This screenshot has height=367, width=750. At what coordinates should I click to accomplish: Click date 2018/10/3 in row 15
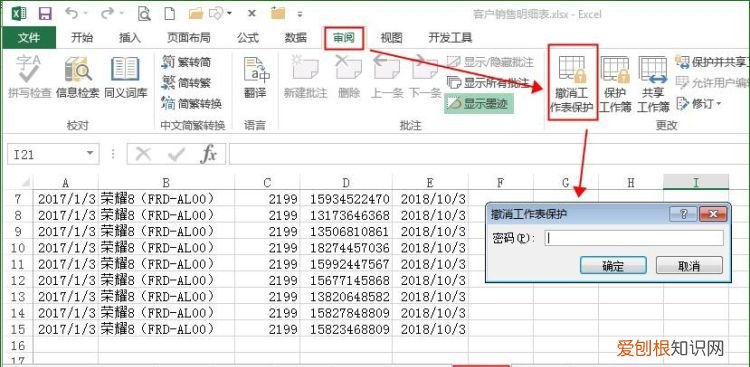click(x=430, y=329)
